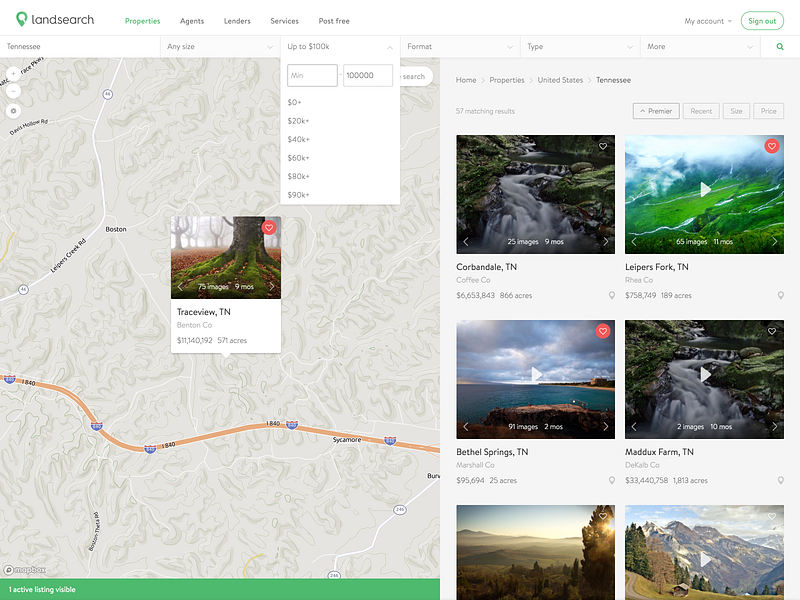This screenshot has height=600, width=800.
Task: Show previous image of Maddux Farm listing
Action: [x=634, y=427]
